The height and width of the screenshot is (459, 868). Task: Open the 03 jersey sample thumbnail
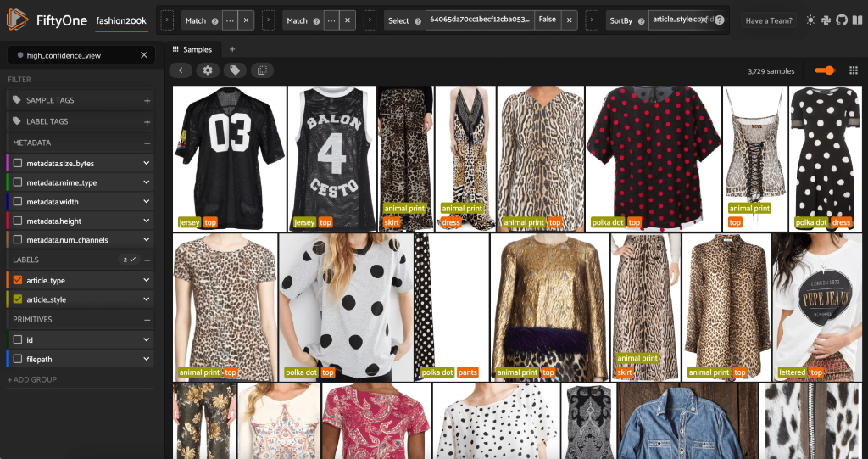(x=229, y=159)
